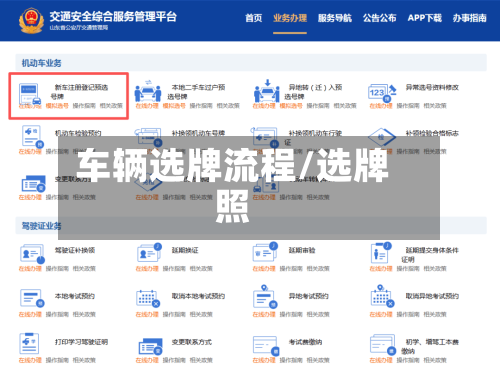500x376 pixels.
Task: Open 相关政策 under 异地转(迁)入预选号牌
Action: coord(345,106)
